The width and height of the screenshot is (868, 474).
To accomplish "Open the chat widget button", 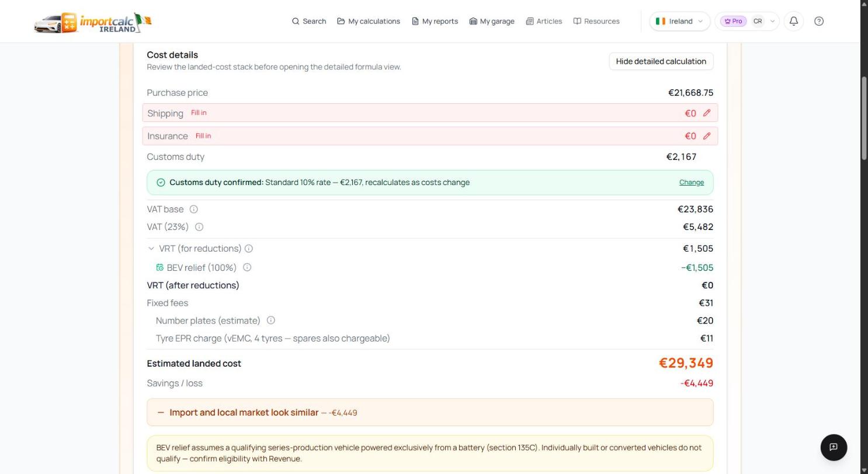I will click(x=834, y=447).
